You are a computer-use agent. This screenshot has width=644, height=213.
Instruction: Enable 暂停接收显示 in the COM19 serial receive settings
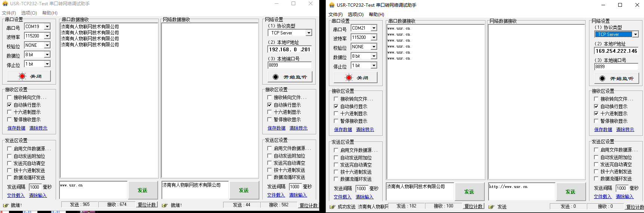pyautogui.click(x=10, y=119)
